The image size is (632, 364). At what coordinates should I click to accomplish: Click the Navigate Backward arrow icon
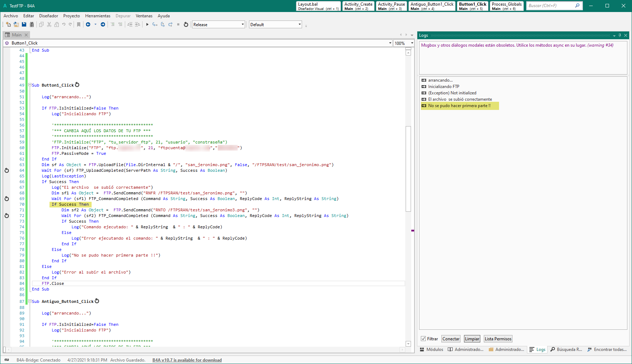click(88, 24)
